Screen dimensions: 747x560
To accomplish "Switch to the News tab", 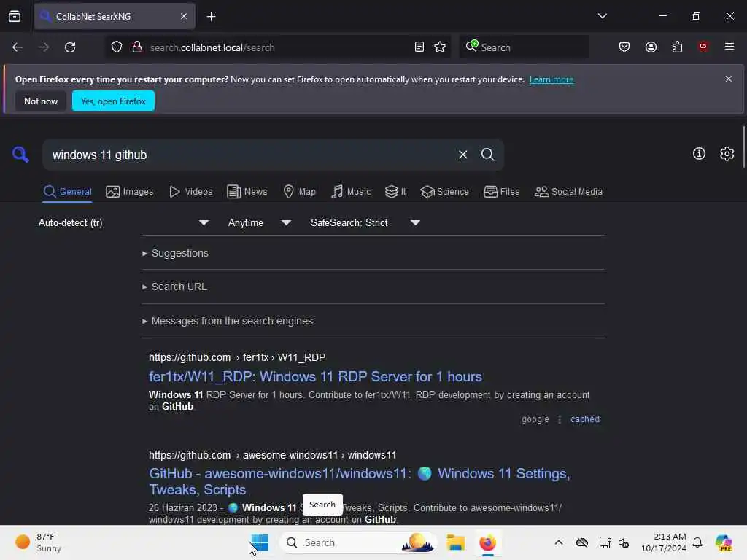I will coord(247,192).
